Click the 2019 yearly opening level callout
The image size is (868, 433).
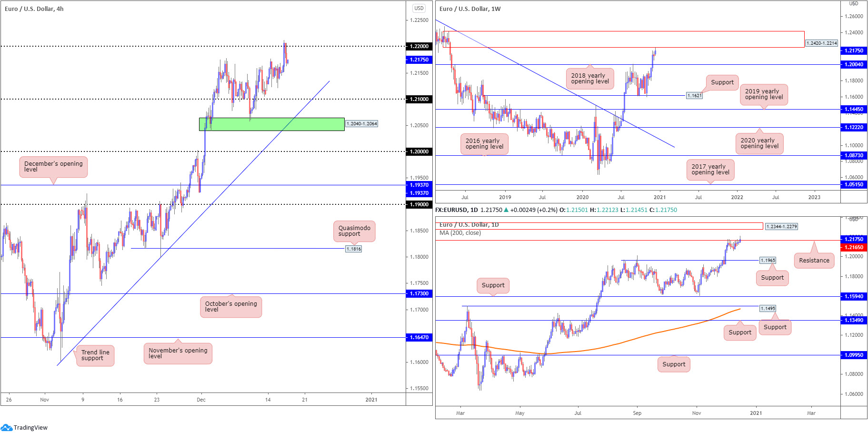click(764, 94)
